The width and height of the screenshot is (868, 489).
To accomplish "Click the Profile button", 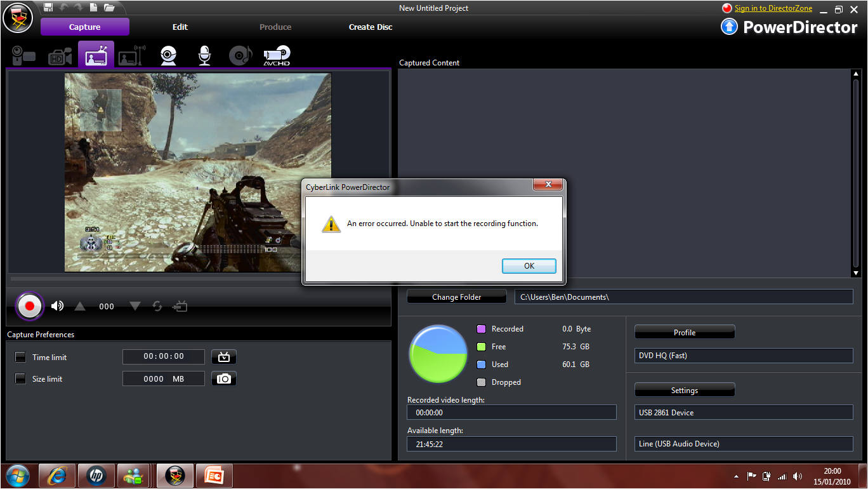I will coord(685,332).
